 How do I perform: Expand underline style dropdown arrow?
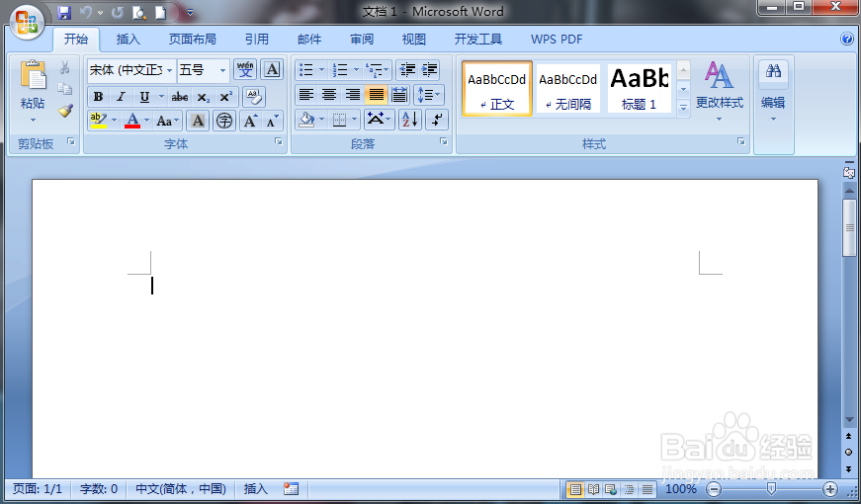161,97
